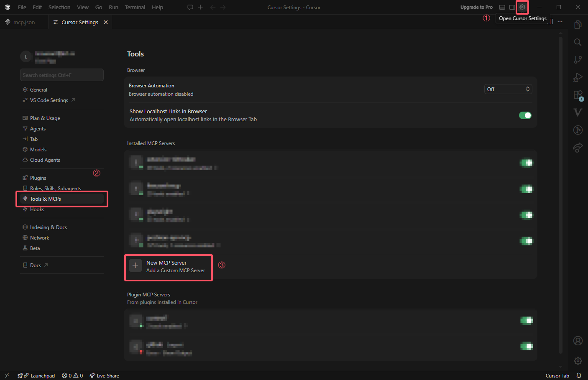The width and height of the screenshot is (588, 380).
Task: Toggle the fourth installed MCP server switch
Action: (527, 241)
